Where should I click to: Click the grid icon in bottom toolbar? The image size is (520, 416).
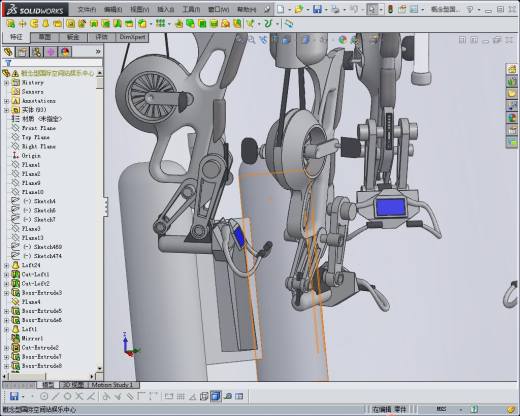pyautogui.click(x=180, y=396)
